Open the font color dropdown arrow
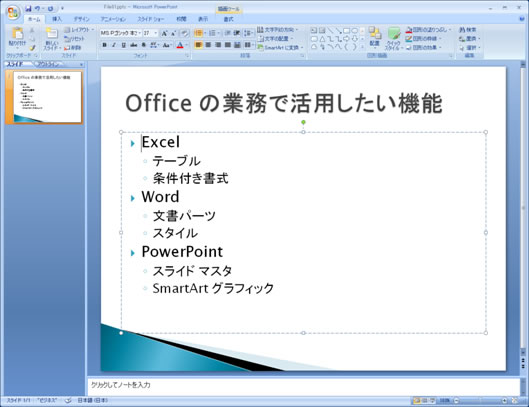 pos(187,45)
